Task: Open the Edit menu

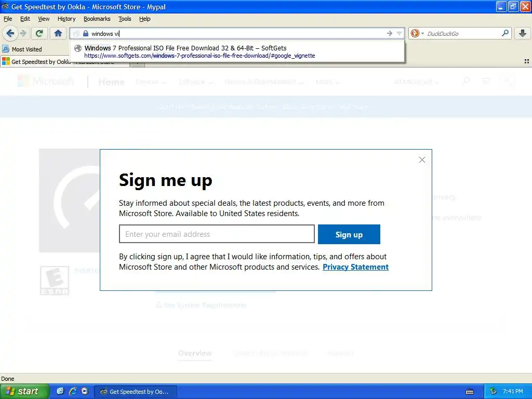Action: pos(25,19)
